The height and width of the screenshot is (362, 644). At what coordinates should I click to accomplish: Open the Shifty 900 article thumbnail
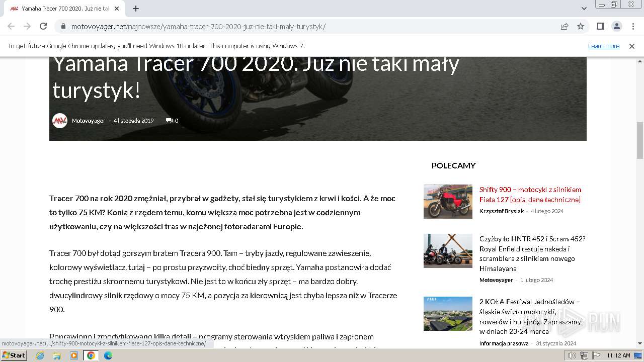pyautogui.click(x=448, y=202)
